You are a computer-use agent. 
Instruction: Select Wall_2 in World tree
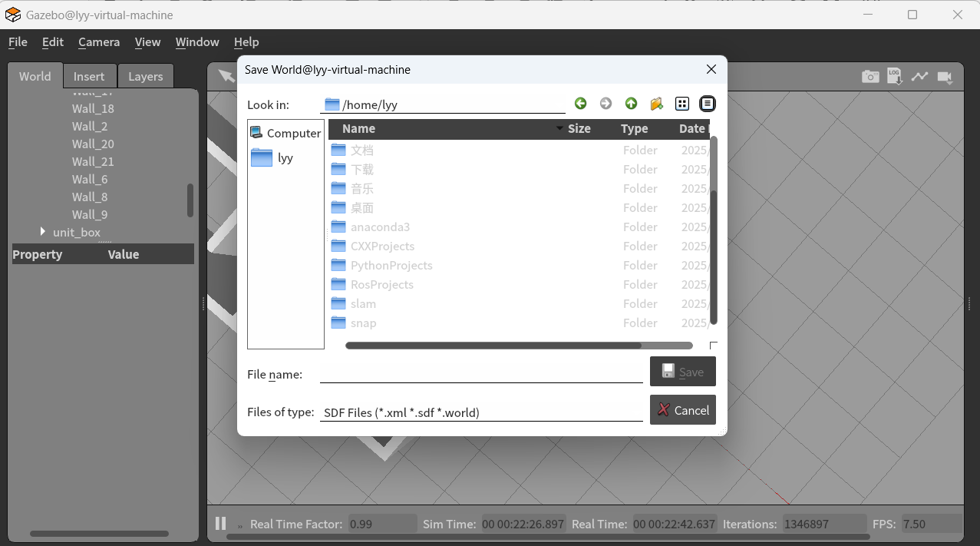[90, 126]
